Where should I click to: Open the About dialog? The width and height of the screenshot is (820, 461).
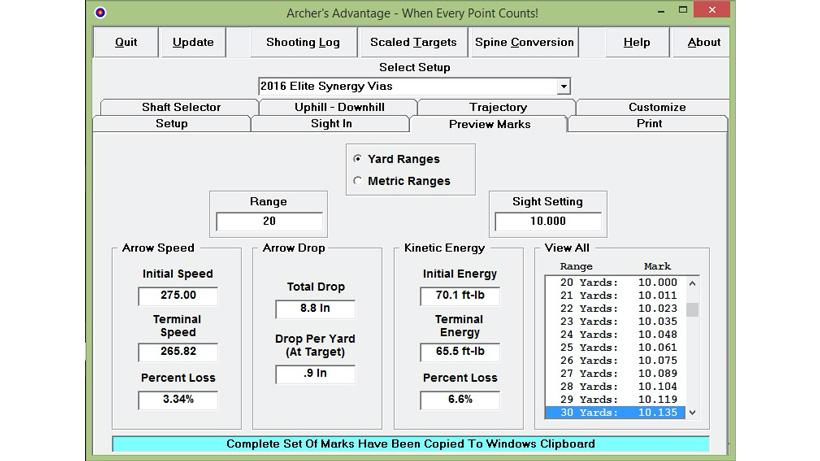coord(703,42)
